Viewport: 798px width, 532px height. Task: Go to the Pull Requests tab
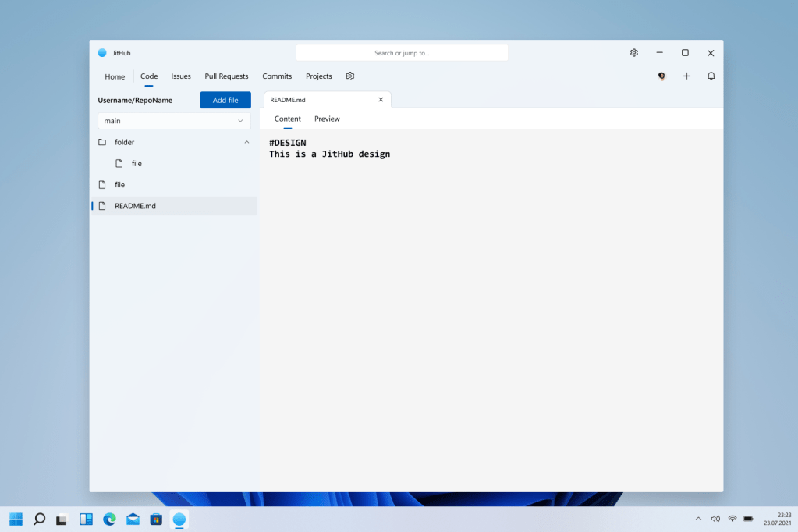[226, 76]
